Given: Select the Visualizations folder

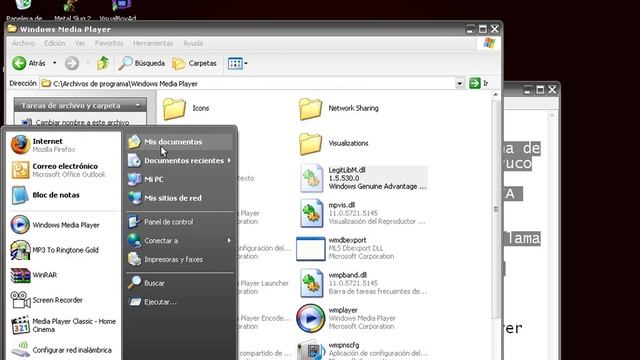Looking at the screenshot, I should pyautogui.click(x=334, y=144).
